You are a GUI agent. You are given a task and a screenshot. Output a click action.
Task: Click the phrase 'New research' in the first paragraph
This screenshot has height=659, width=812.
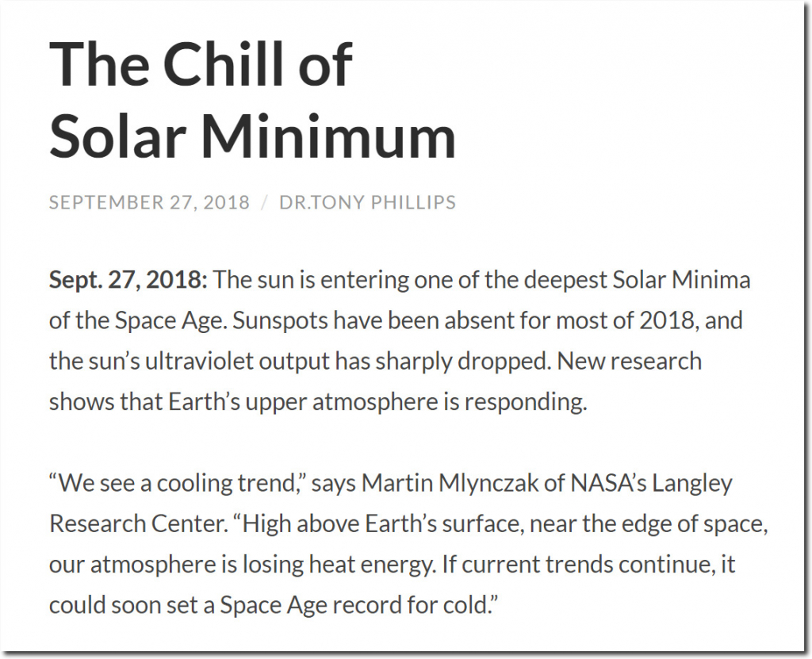tap(629, 361)
